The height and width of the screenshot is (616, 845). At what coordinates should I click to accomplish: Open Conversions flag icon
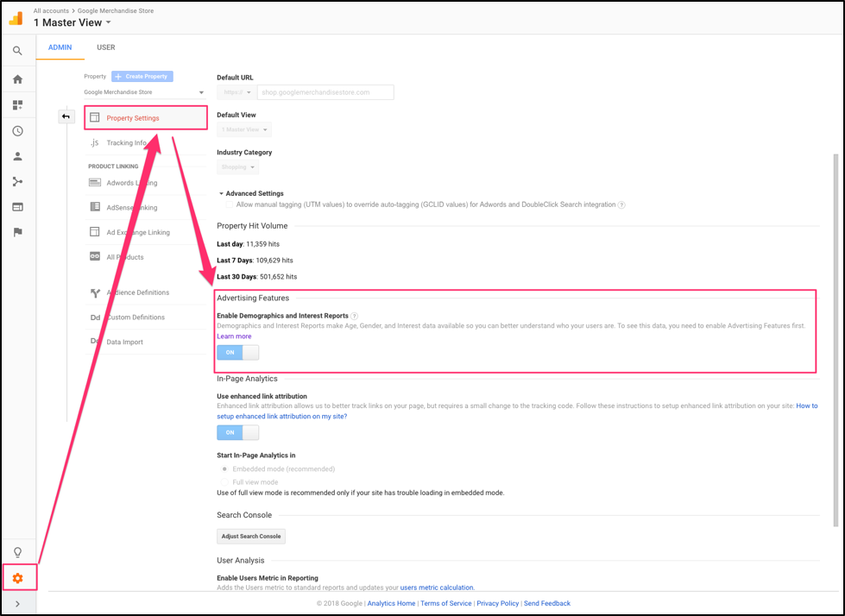click(18, 232)
